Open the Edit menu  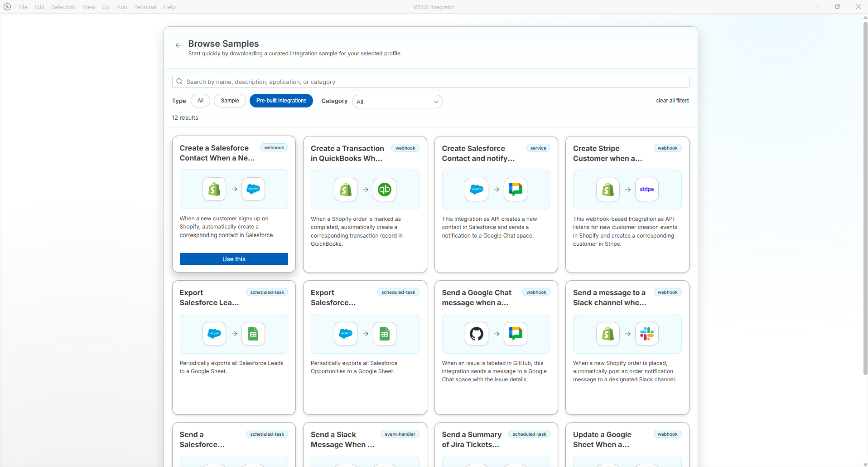pyautogui.click(x=39, y=7)
